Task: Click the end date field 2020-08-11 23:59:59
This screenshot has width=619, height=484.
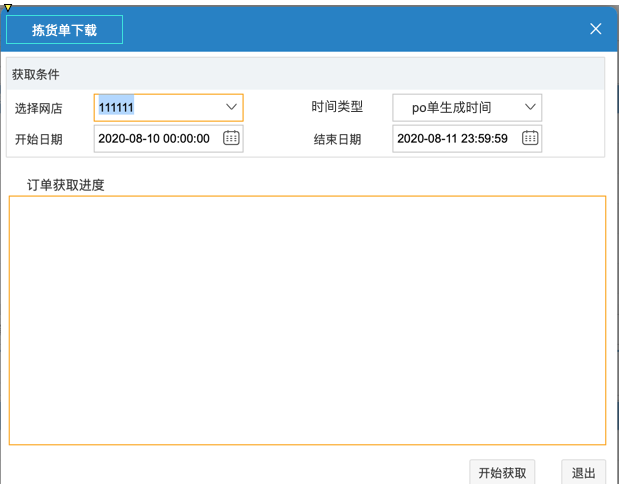Action: [467, 139]
